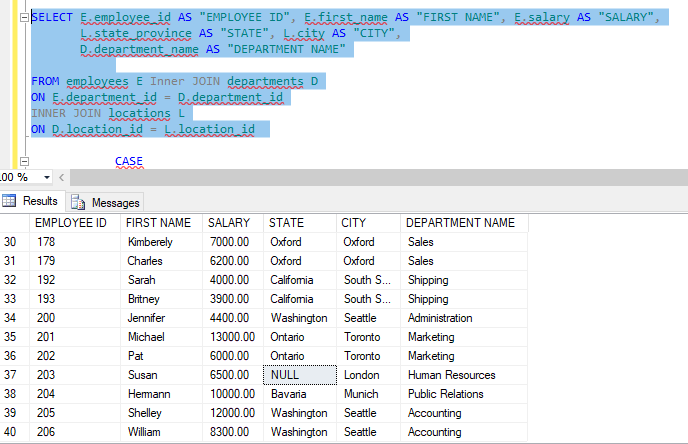Click the Human Resources department cell
This screenshot has width=688, height=444.
(x=454, y=375)
